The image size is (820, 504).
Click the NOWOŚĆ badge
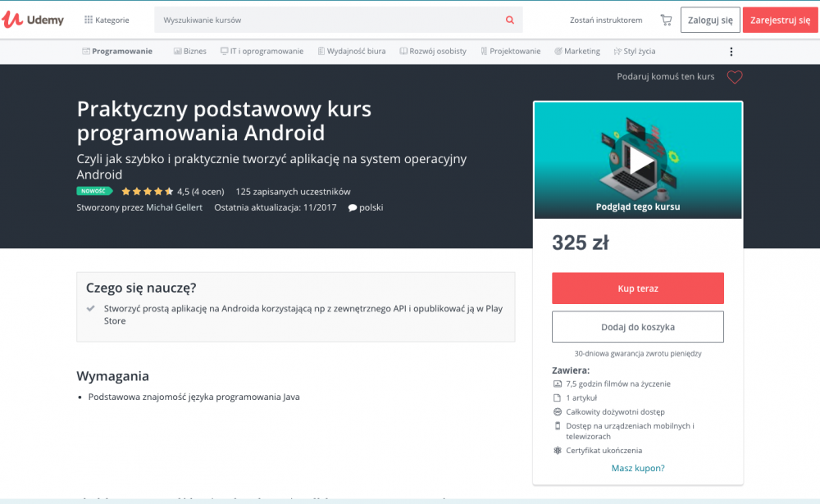94,191
